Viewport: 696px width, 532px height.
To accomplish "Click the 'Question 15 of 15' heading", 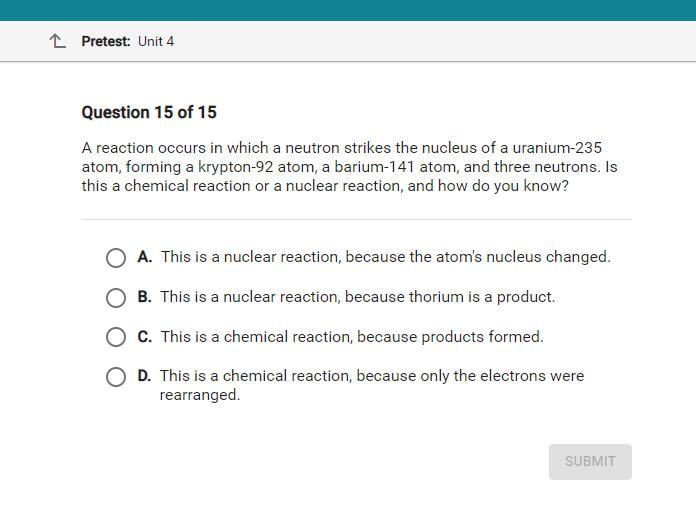I will click(149, 112).
